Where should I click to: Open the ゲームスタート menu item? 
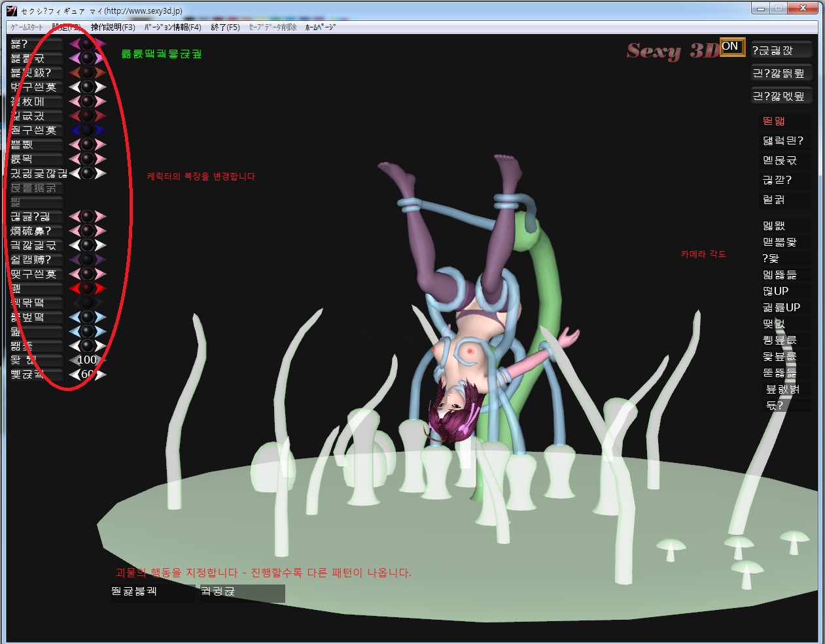point(26,27)
